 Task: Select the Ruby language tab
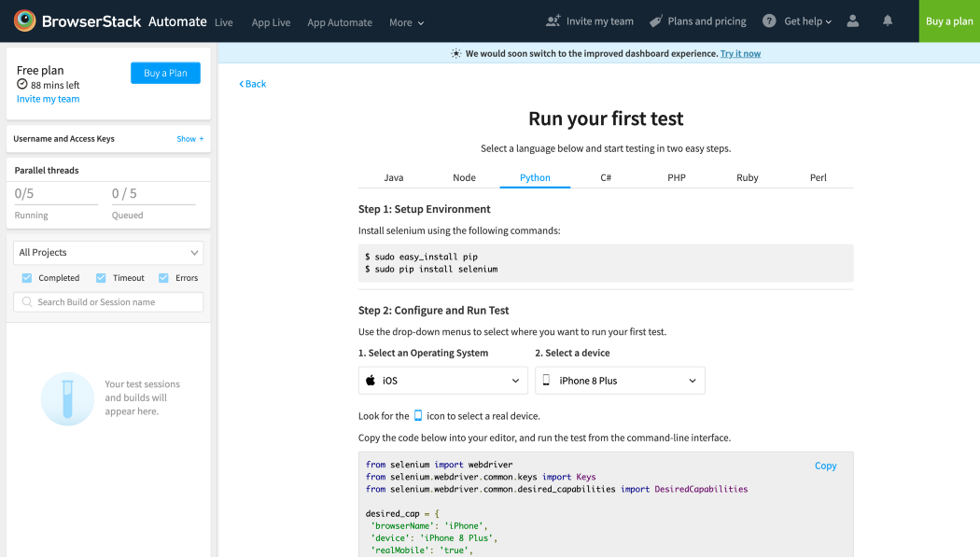click(747, 177)
